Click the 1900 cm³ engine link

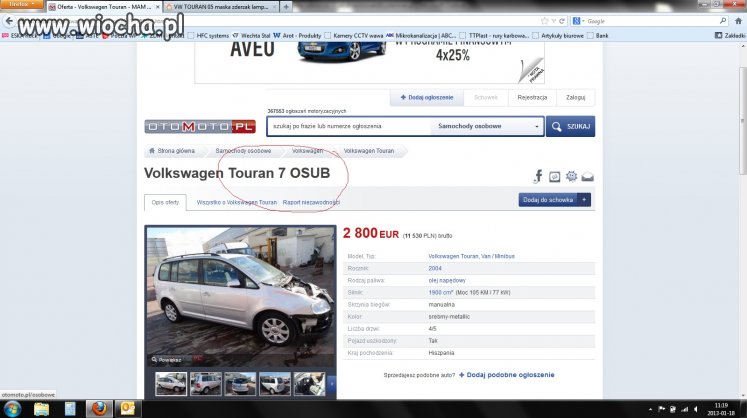[x=440, y=292]
